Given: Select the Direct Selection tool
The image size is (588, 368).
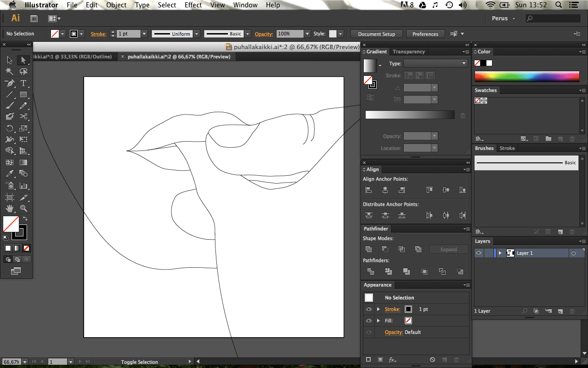Looking at the screenshot, I should (x=23, y=60).
